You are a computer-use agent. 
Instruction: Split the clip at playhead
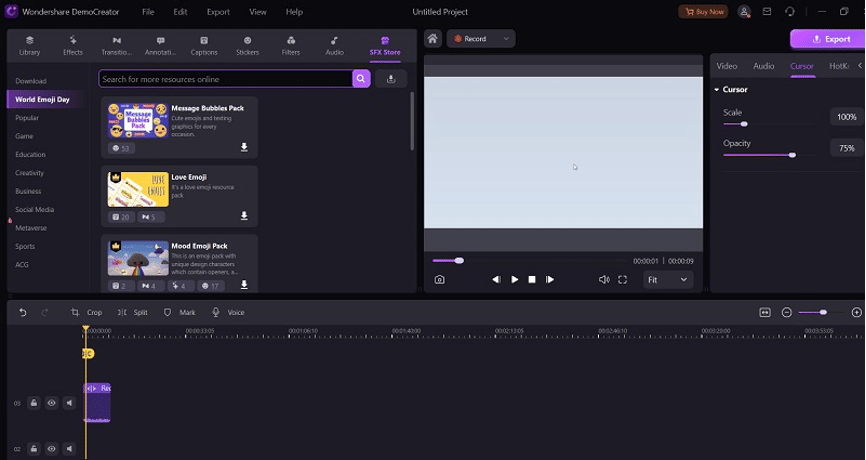[x=133, y=313]
